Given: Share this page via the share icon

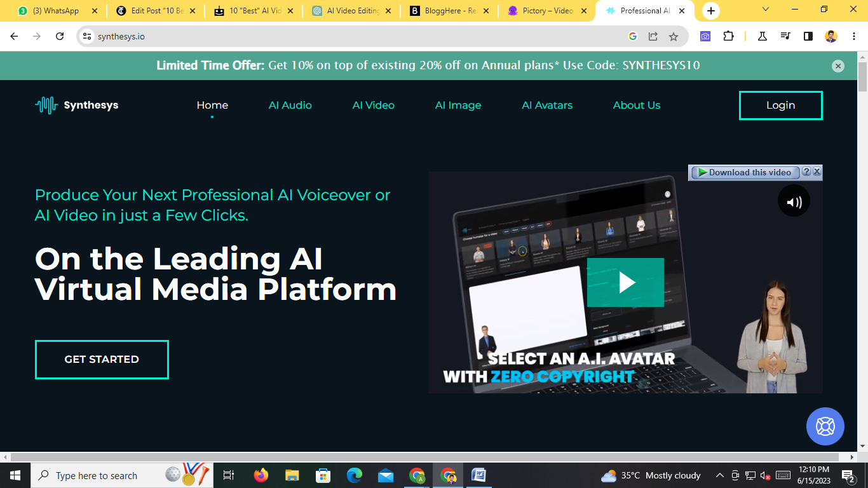Looking at the screenshot, I should pyautogui.click(x=653, y=36).
